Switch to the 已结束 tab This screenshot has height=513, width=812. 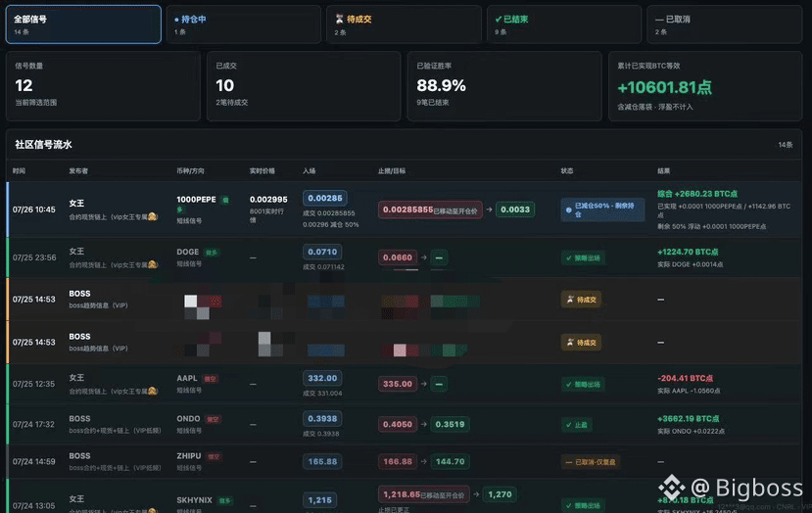pos(564,24)
